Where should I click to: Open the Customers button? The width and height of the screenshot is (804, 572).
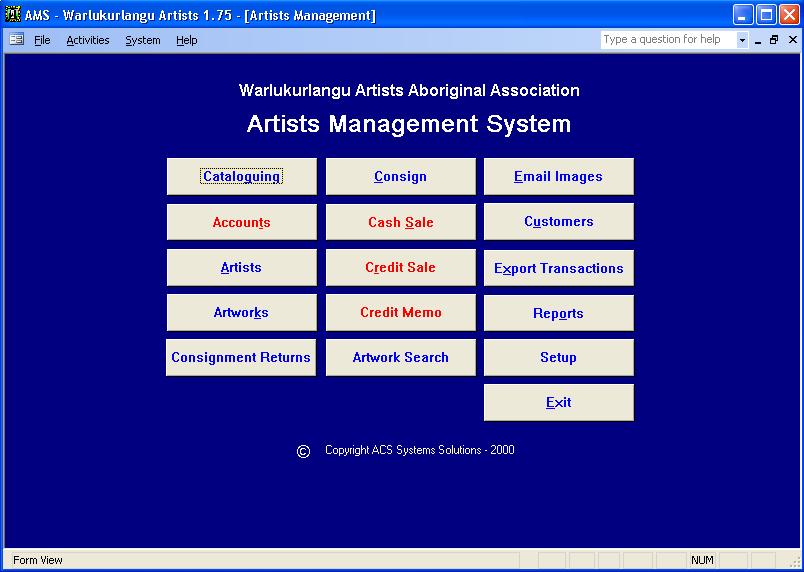click(558, 221)
